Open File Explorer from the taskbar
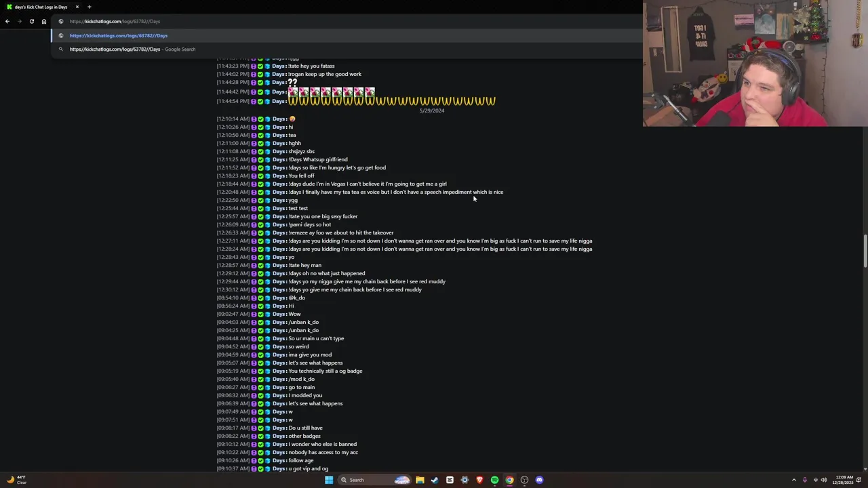Screen dimensions: 868x488 pos(420,480)
